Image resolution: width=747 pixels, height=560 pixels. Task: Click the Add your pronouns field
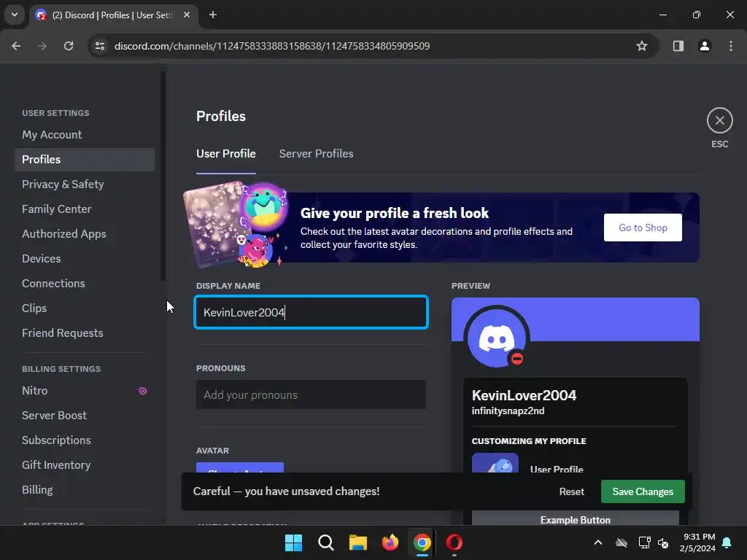point(311,394)
